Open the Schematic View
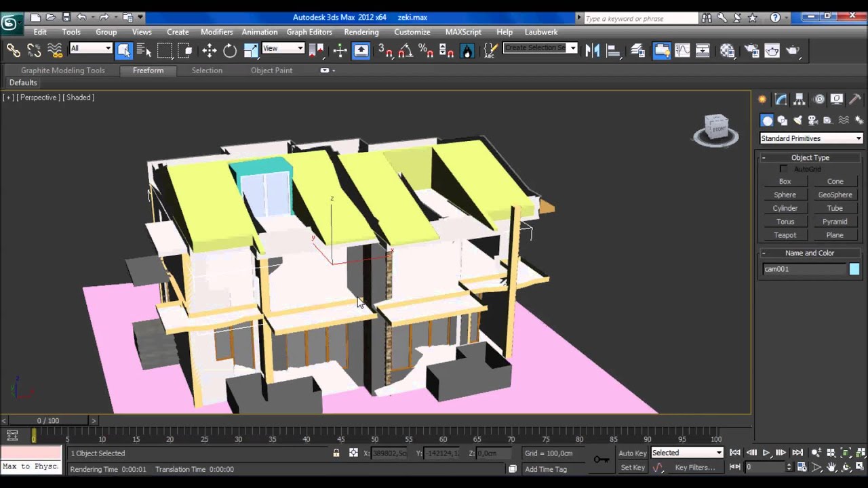This screenshot has width=868, height=488. (x=703, y=50)
